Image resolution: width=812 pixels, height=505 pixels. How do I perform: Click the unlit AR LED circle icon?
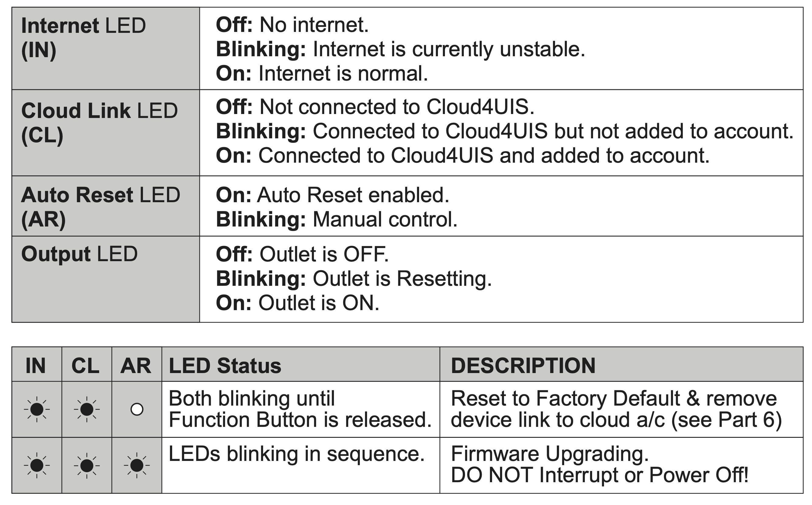tap(137, 409)
